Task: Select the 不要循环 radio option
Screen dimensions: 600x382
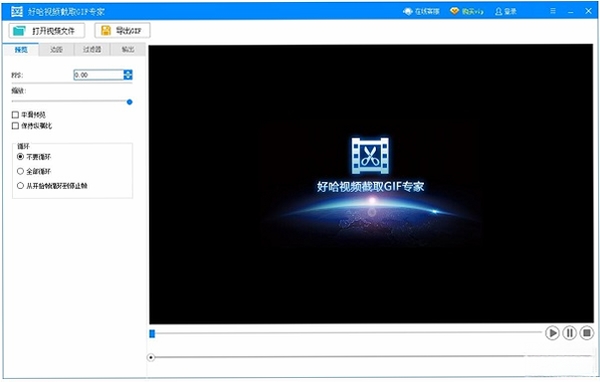Action: (x=20, y=157)
